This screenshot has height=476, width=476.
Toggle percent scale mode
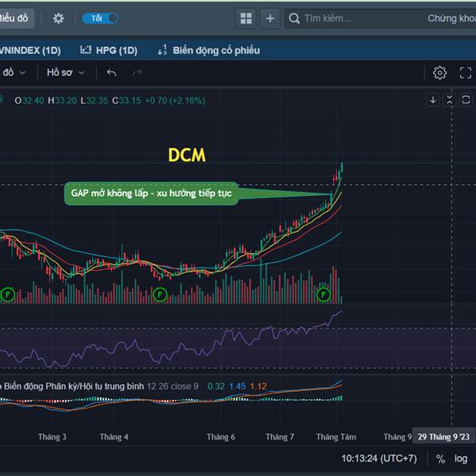(x=440, y=459)
